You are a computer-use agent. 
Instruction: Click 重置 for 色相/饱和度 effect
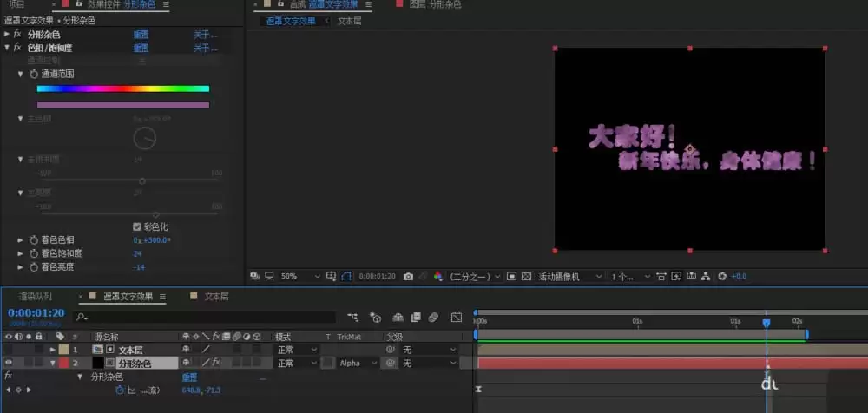click(x=141, y=49)
